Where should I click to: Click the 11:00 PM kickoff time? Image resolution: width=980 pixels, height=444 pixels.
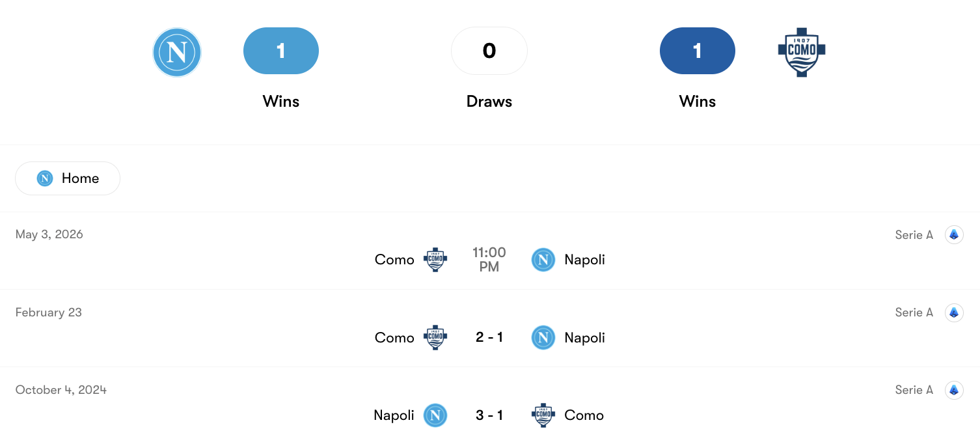[489, 259]
